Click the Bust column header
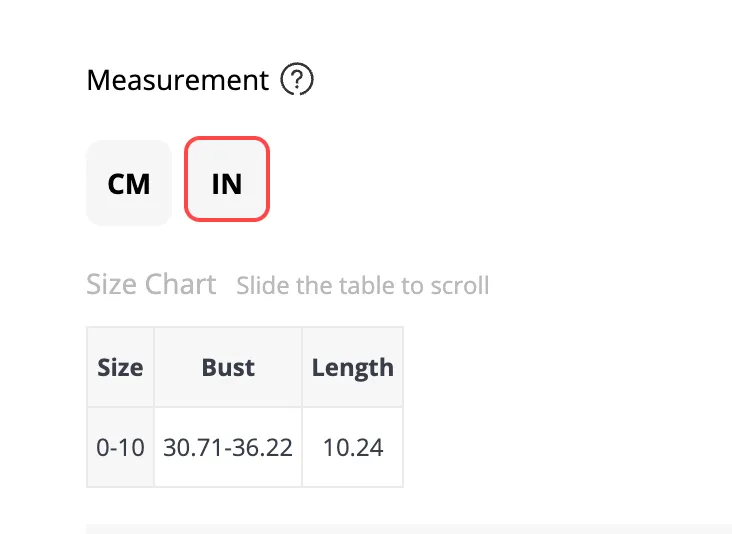Image resolution: width=732 pixels, height=534 pixels. [228, 367]
